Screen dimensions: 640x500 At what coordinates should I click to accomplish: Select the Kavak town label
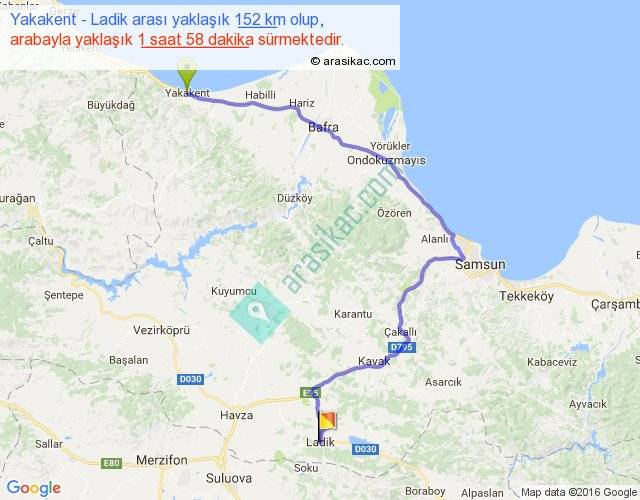pyautogui.click(x=374, y=361)
